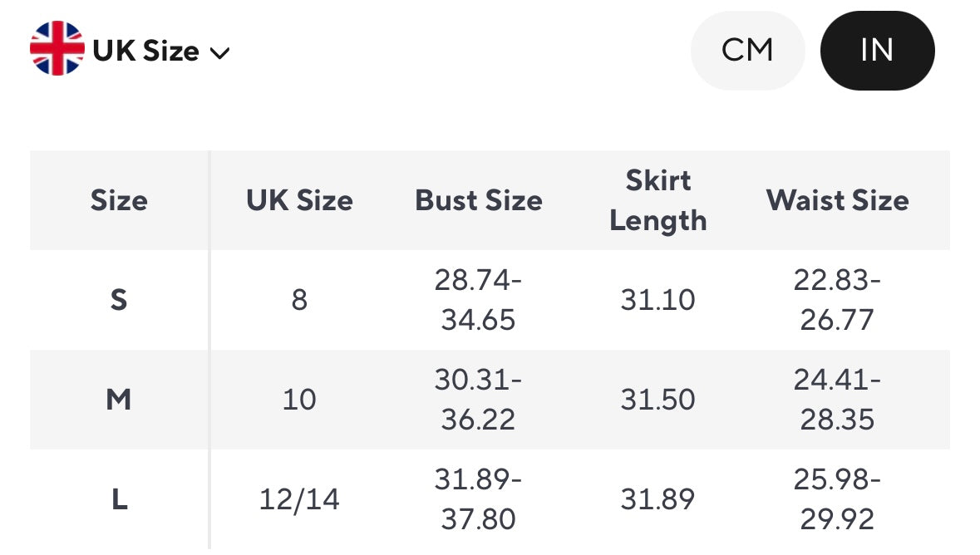980x555 pixels.
Task: Click the 28.74-34.65 bust measurement
Action: coord(479,300)
